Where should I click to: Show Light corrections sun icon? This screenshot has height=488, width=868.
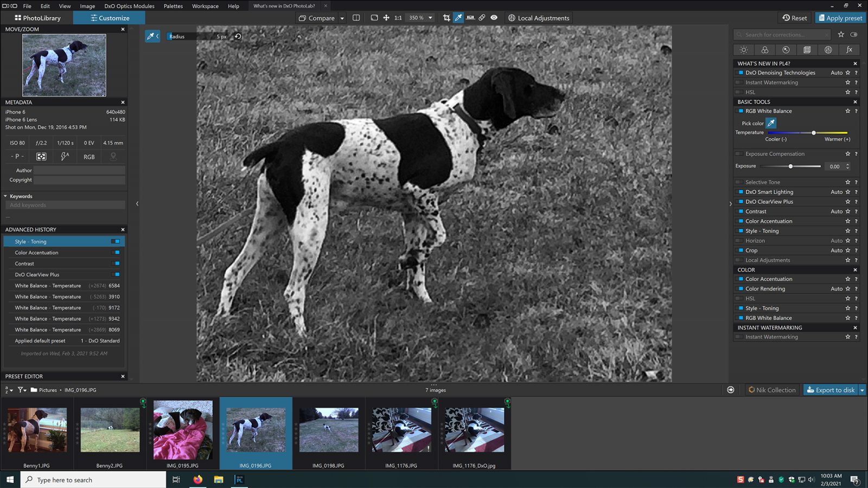744,50
